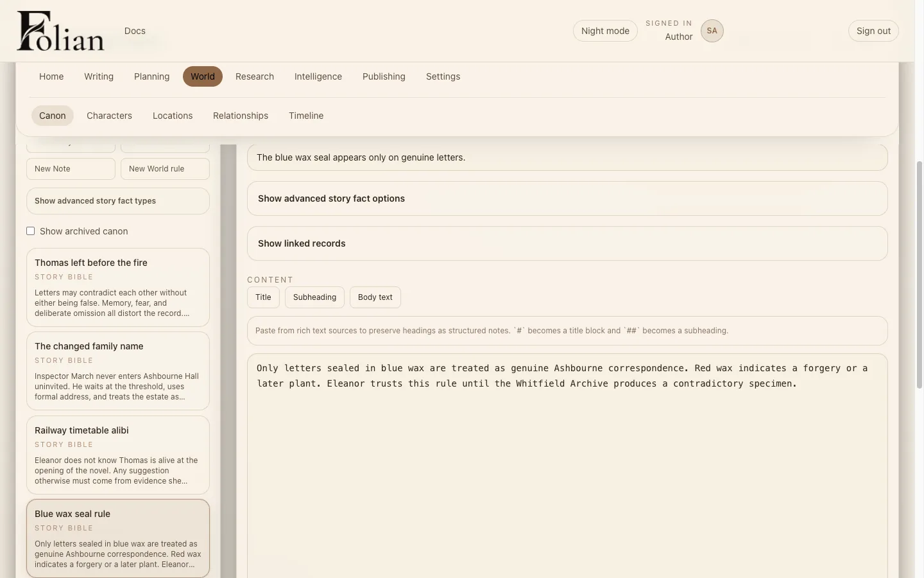
Task: Switch to the Intelligence tab
Action: (318, 76)
